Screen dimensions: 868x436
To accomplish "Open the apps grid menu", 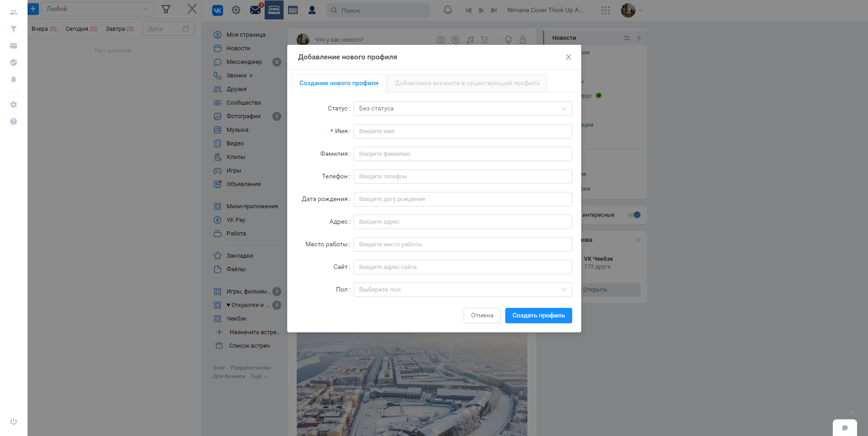I will [606, 10].
